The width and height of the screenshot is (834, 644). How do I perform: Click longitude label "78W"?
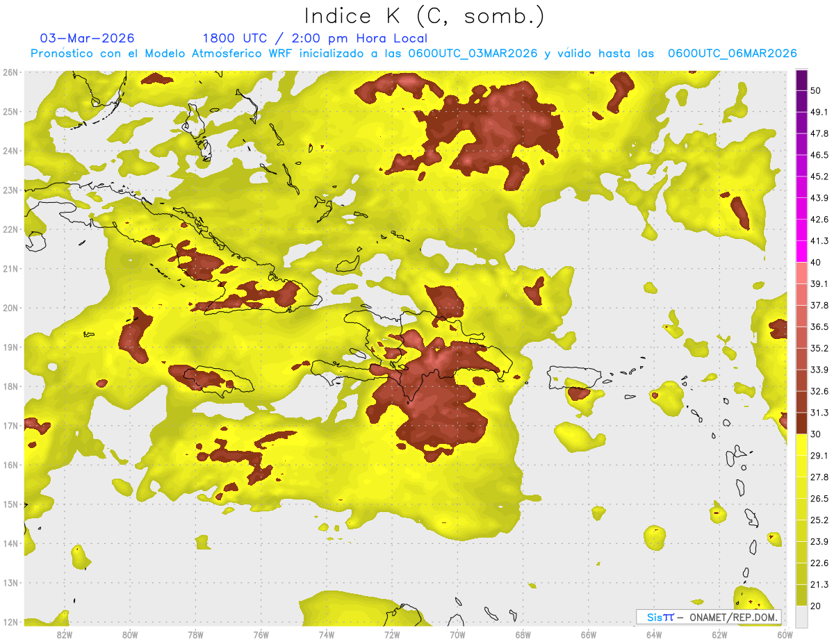coord(195,634)
